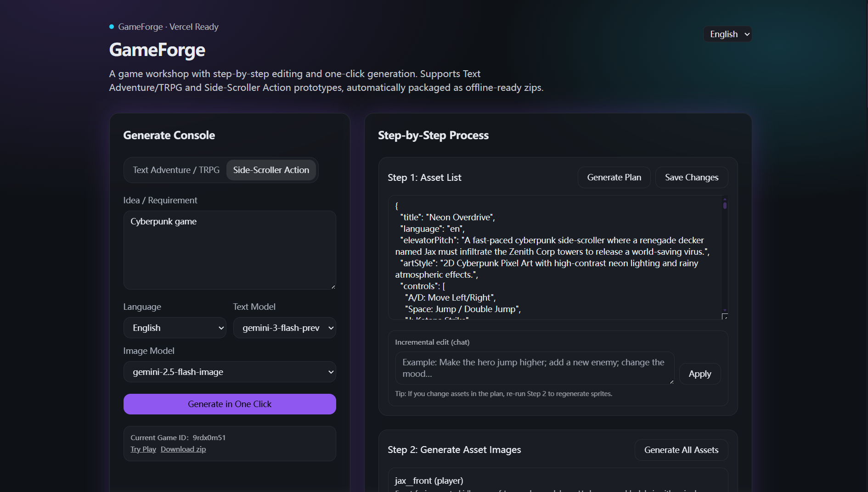
Task: Click into the Idea / Requirement textarea
Action: click(230, 250)
